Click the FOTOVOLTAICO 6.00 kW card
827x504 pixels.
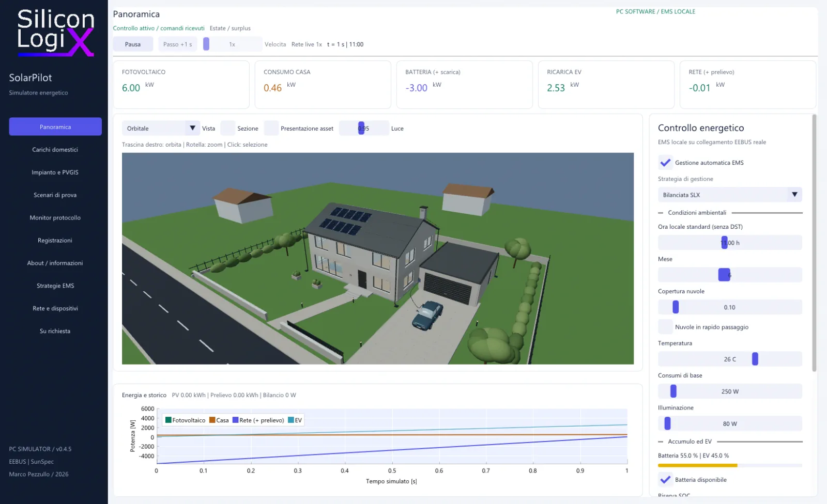click(181, 85)
